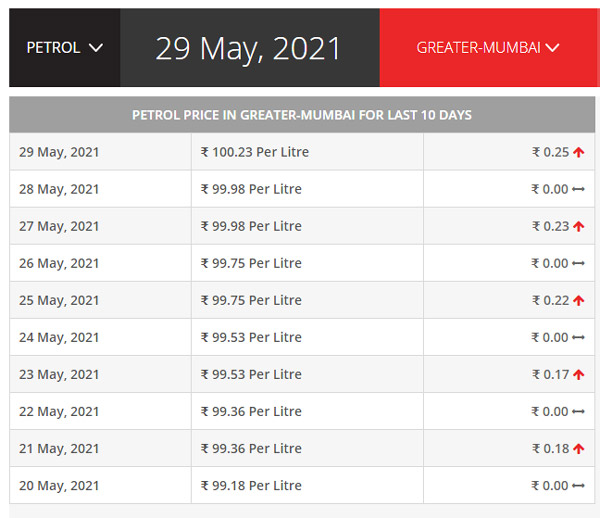Select the ₹ 100.23 Per Litre price cell
600x518 pixels.
coord(255,152)
